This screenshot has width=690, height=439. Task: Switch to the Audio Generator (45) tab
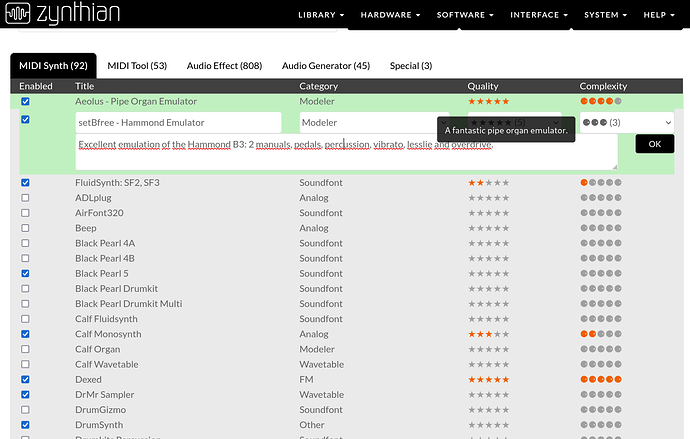pos(326,66)
